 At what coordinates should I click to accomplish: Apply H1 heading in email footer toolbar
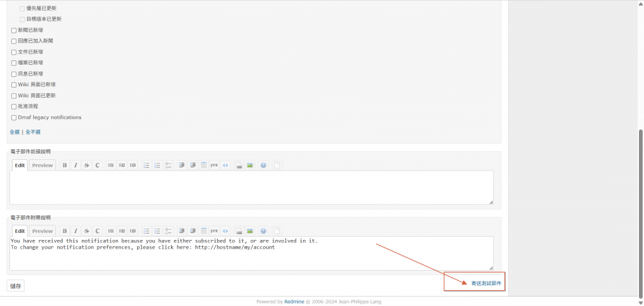(111, 231)
